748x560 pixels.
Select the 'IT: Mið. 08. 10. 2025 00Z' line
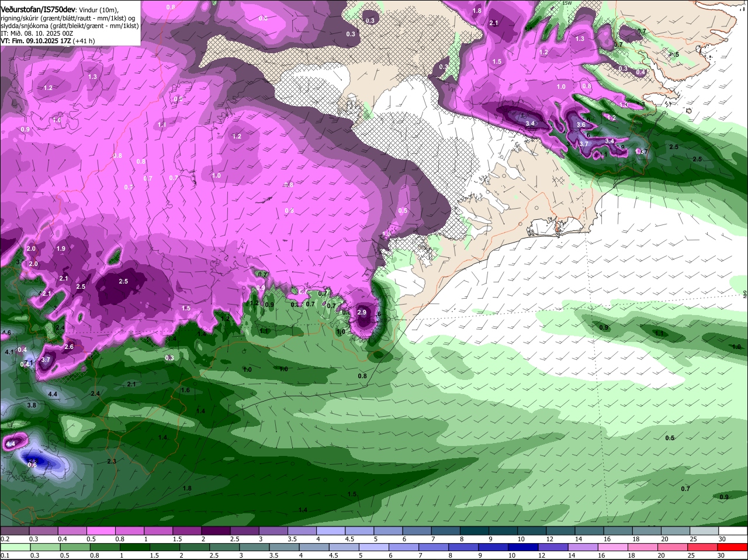coord(37,33)
